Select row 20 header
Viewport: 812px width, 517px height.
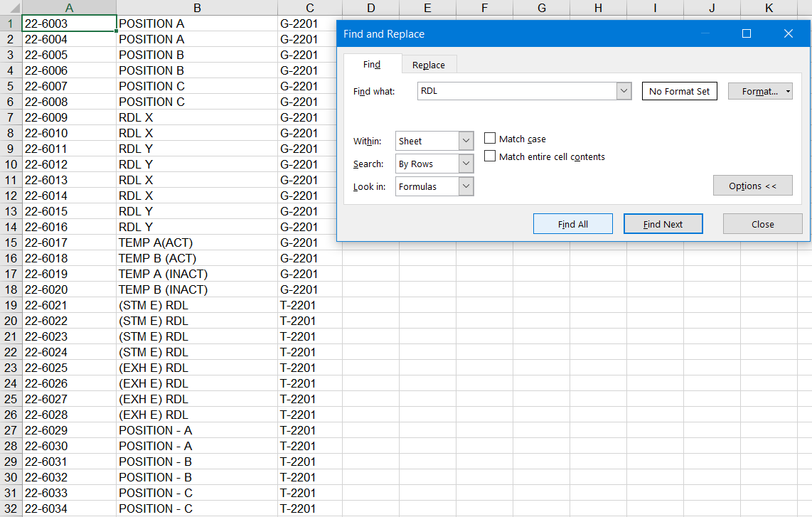[11, 321]
